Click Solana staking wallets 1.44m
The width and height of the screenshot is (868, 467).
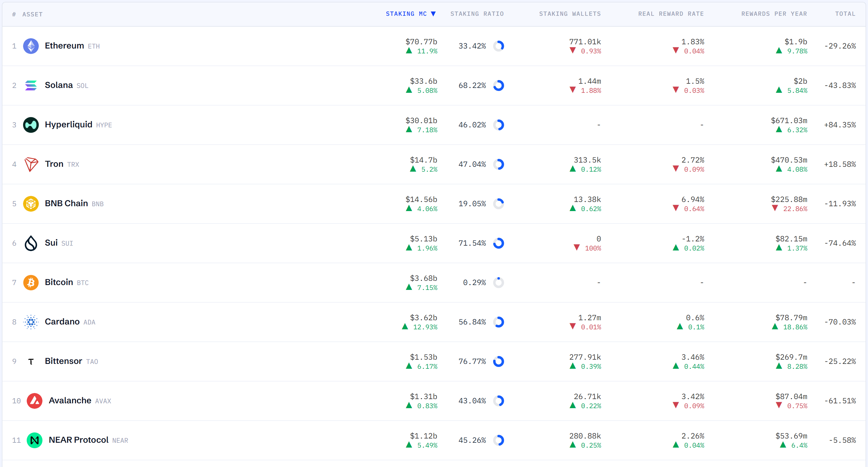tap(590, 81)
